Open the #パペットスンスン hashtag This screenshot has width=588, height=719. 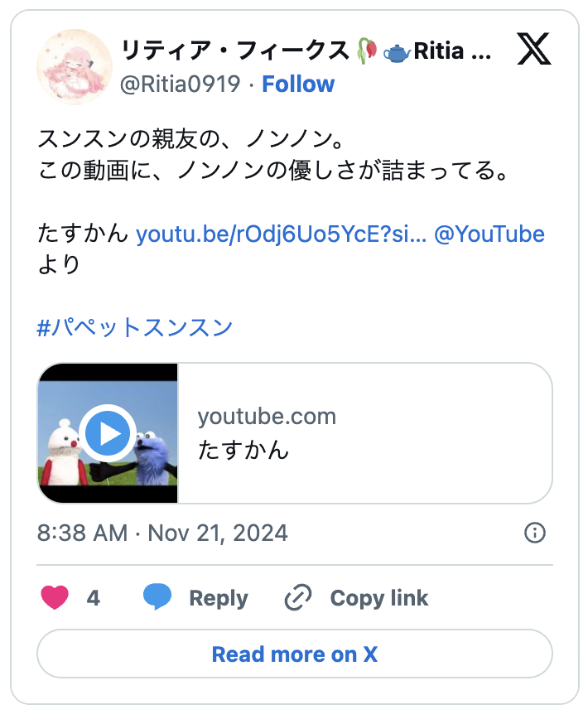135,327
